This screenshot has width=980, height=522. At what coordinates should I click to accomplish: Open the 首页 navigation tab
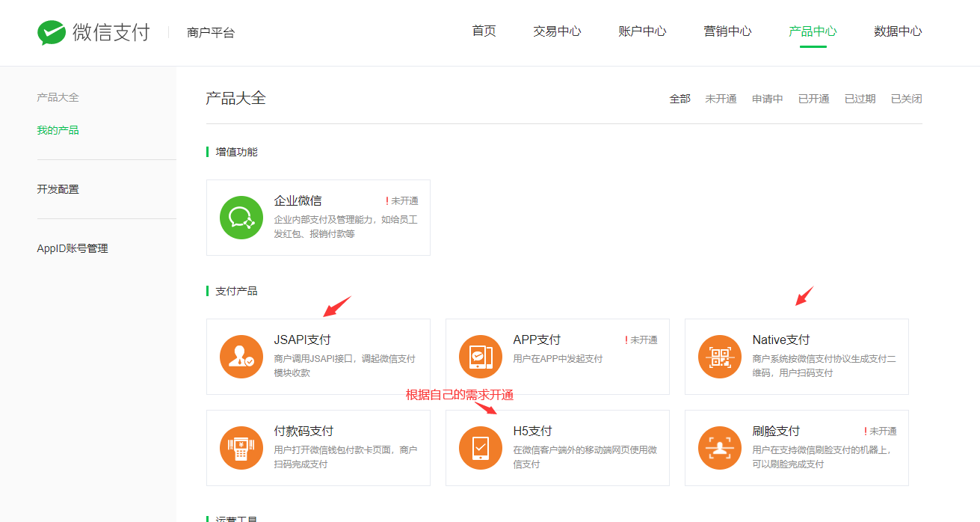tap(484, 31)
